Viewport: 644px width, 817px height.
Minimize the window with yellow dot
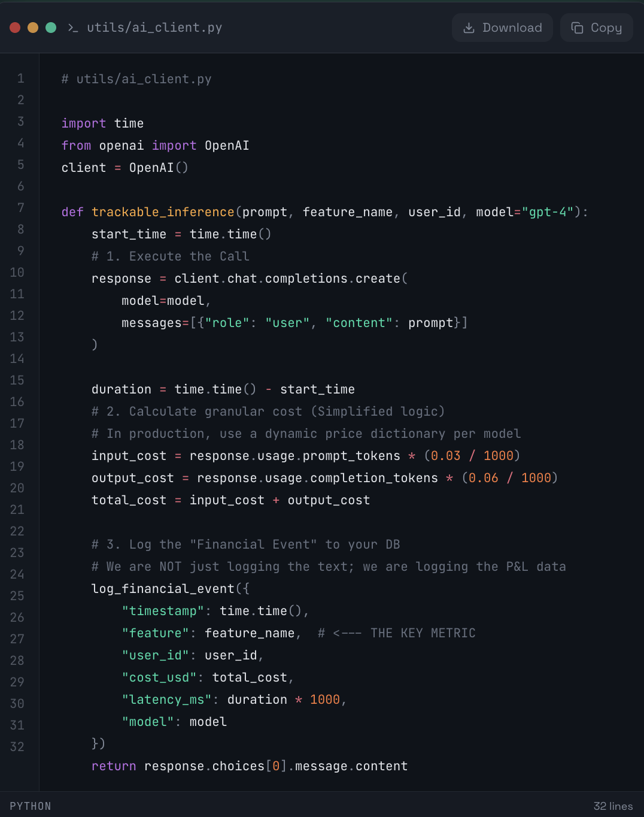[33, 28]
